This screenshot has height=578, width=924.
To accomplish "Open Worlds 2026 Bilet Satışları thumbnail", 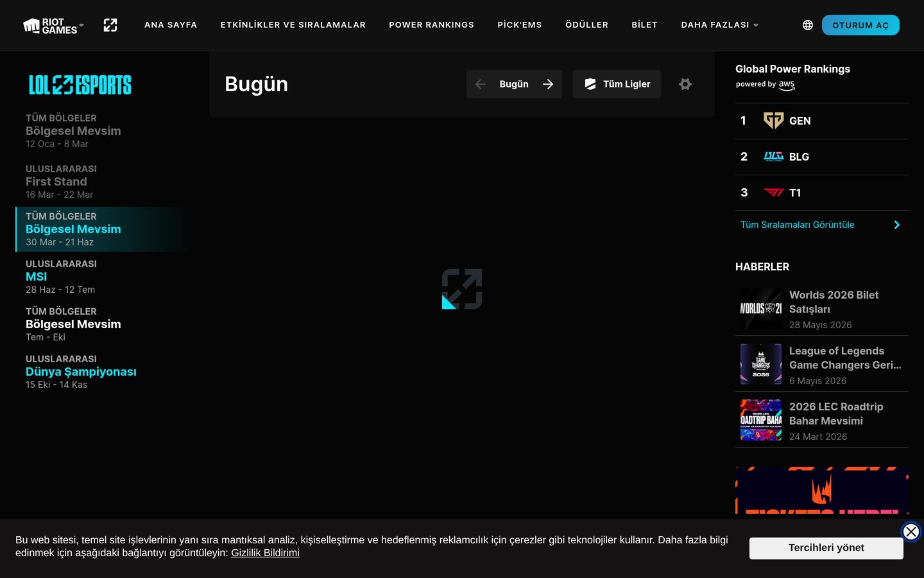I will click(761, 308).
